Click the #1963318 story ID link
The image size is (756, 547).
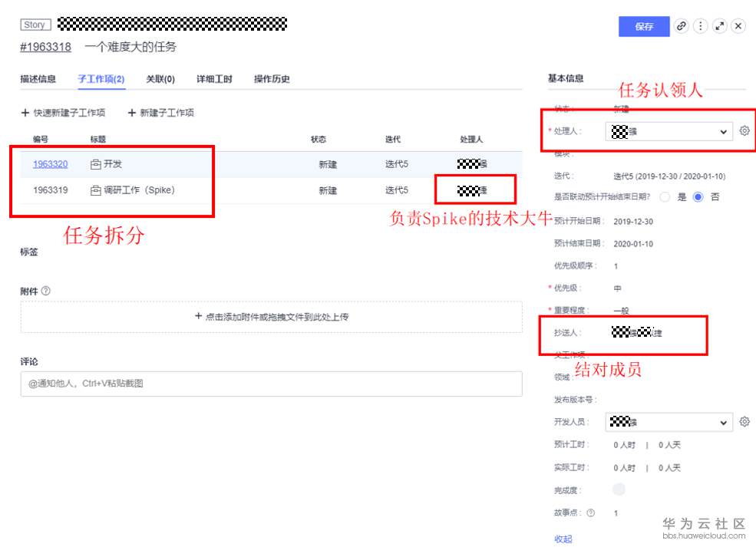pyautogui.click(x=46, y=48)
